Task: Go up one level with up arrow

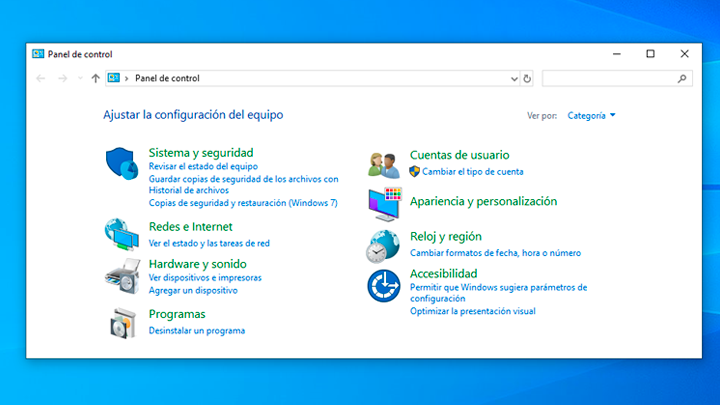Action: [95, 78]
